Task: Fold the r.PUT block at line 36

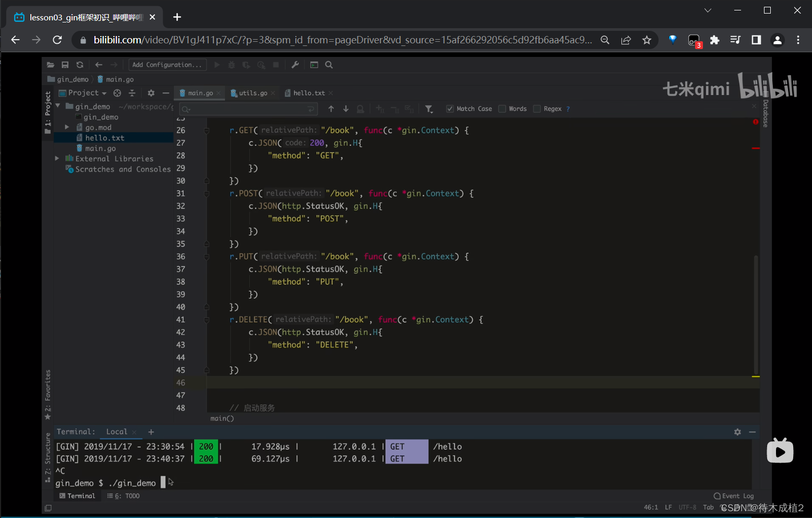Action: tap(207, 256)
